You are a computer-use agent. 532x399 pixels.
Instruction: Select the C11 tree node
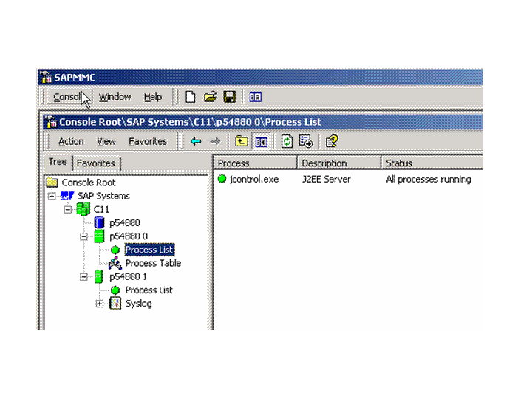coord(101,210)
